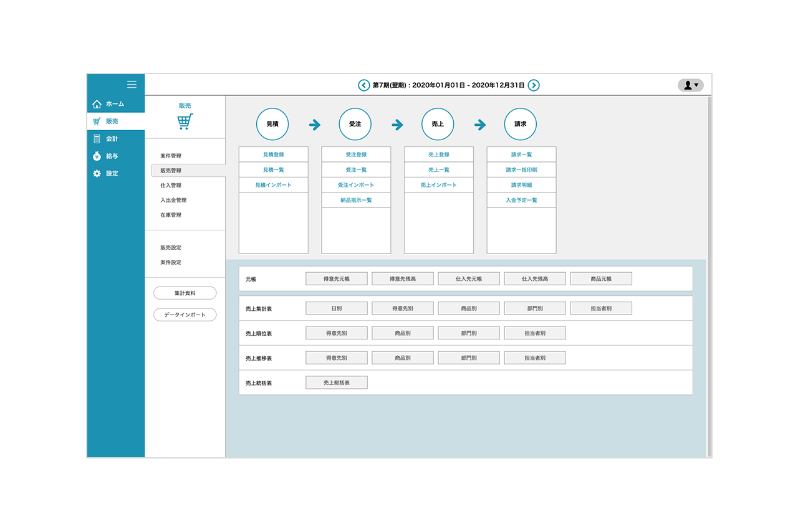Open 見積一覧 link
Screen dimensions: 798x532
coord(274,170)
